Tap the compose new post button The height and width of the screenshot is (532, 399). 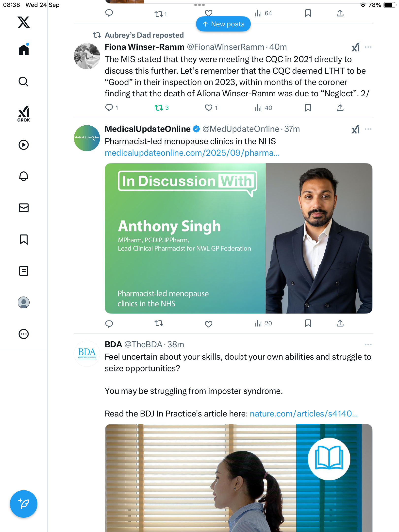24,504
